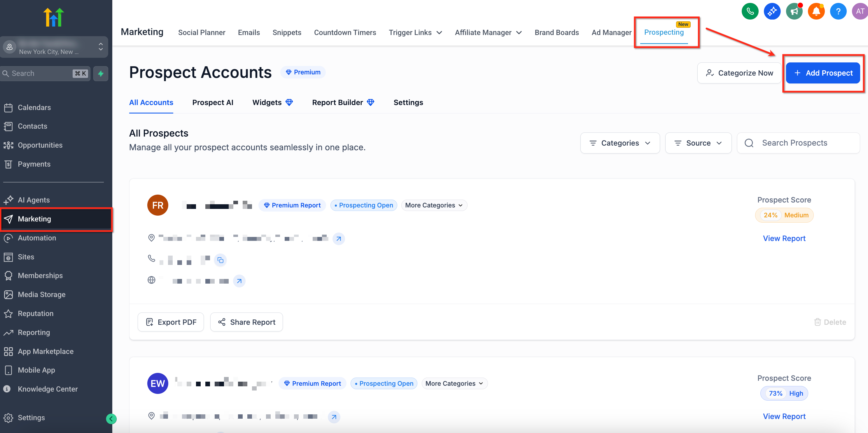This screenshot has width=868, height=433.
Task: Copy the first prospect's phone number
Action: pyautogui.click(x=220, y=260)
